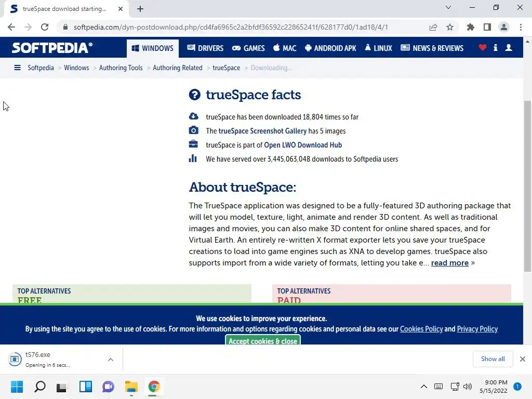The image size is (532, 399).
Task: Open the Android APK section
Action: [x=330, y=48]
